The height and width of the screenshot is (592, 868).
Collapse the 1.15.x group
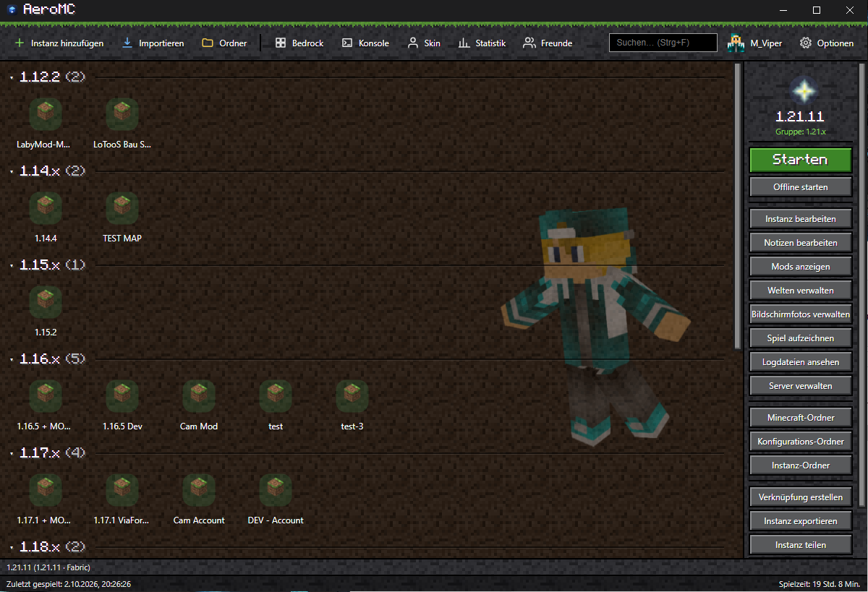pyautogui.click(x=12, y=265)
